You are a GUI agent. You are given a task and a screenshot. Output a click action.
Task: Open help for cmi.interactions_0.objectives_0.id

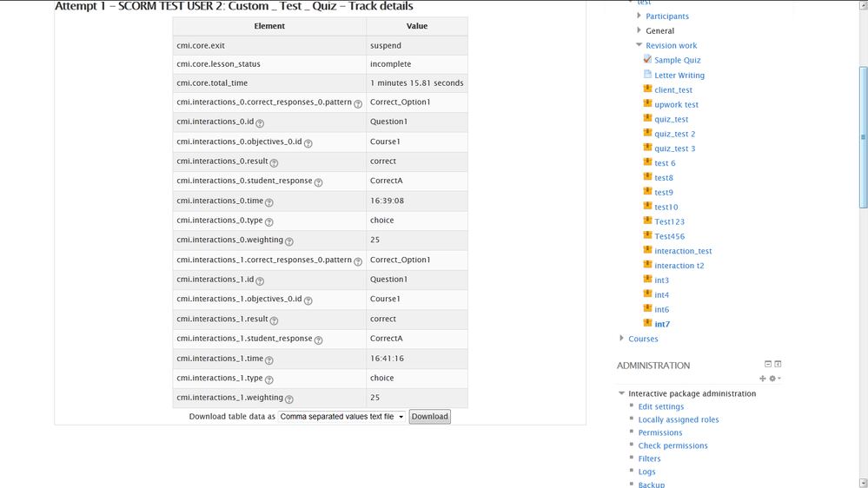[x=308, y=143]
